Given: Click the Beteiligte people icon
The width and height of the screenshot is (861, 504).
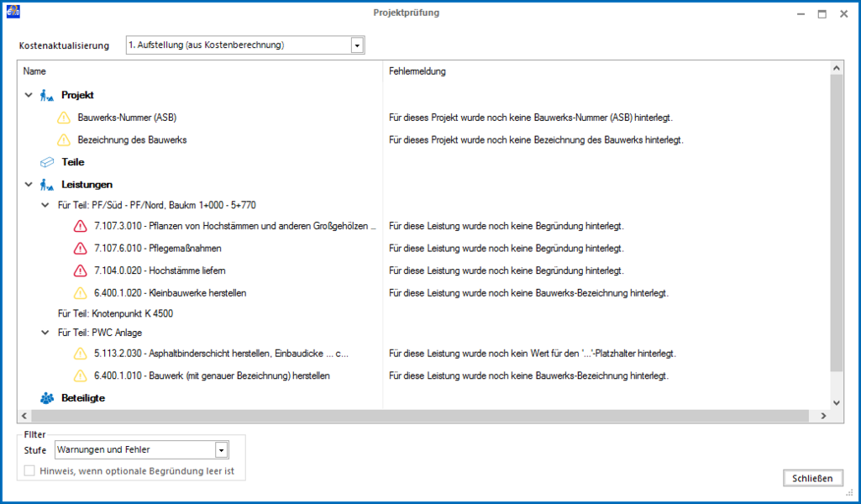Looking at the screenshot, I should coord(47,398).
